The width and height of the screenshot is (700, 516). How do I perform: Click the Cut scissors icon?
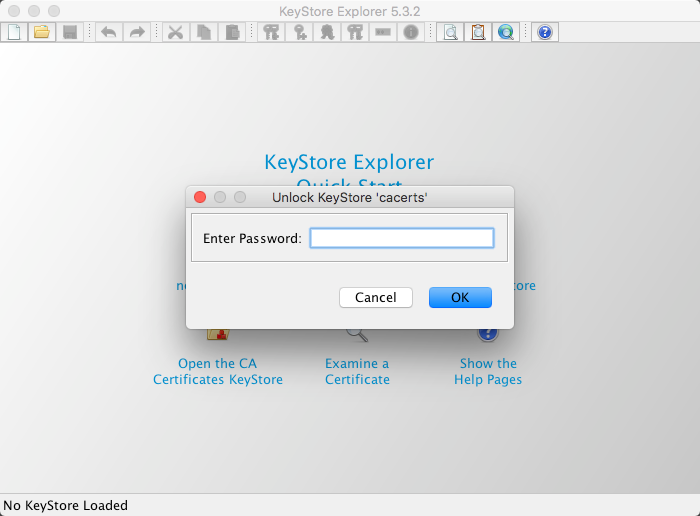click(176, 32)
